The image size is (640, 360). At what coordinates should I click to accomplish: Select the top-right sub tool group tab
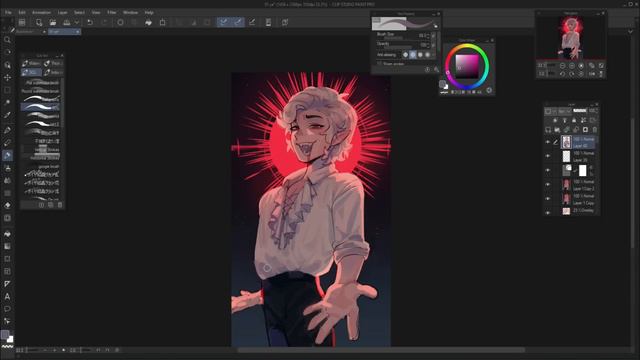coord(53,63)
